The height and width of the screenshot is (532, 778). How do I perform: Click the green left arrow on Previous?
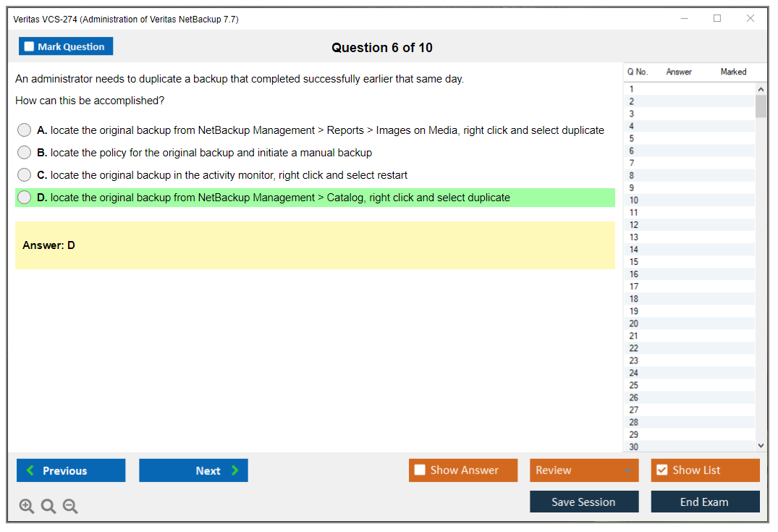(30, 470)
